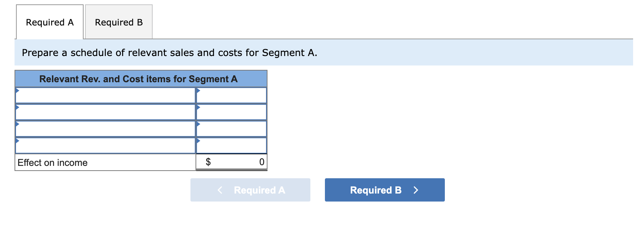The image size is (644, 227).
Task: Click the Relevant Rev. and Cost header
Action: coord(141,79)
